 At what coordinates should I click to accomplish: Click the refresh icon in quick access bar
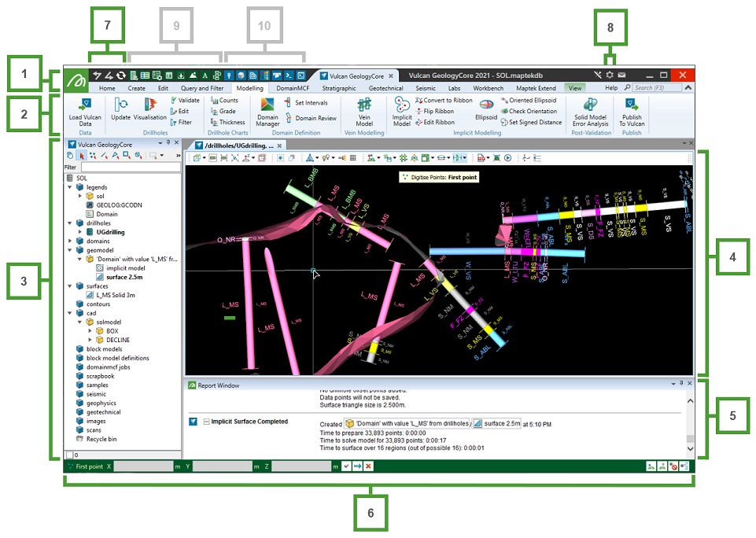pos(121,76)
